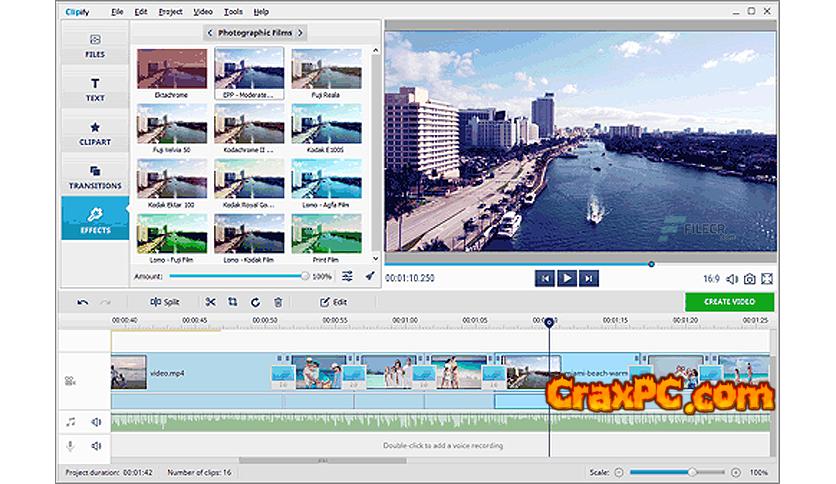The image size is (836, 484).
Task: Select the Kodak Ektar 100 effect thumbnail
Action: 172,181
